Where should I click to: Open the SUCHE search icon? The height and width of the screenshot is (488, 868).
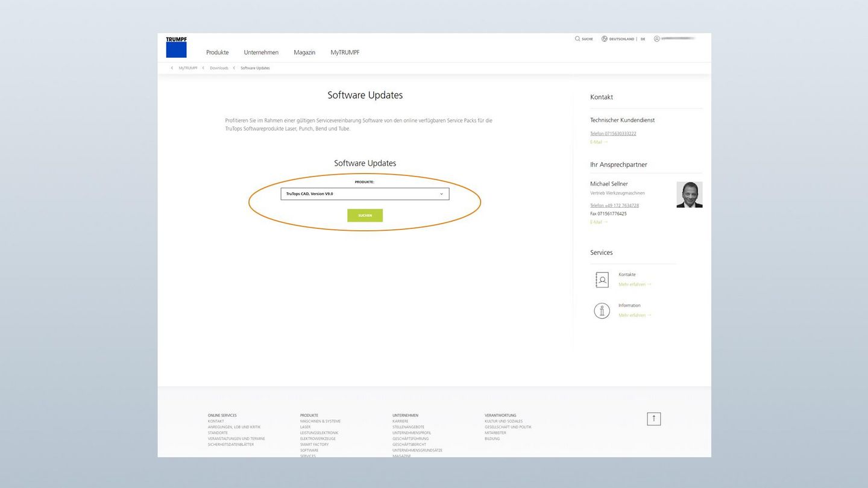pos(577,39)
